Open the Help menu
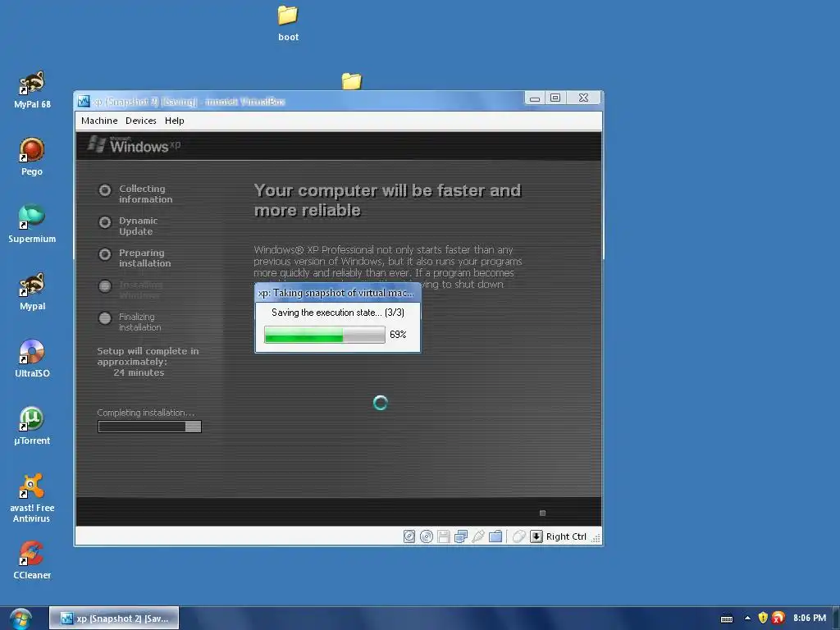The width and height of the screenshot is (840, 630). coord(175,121)
